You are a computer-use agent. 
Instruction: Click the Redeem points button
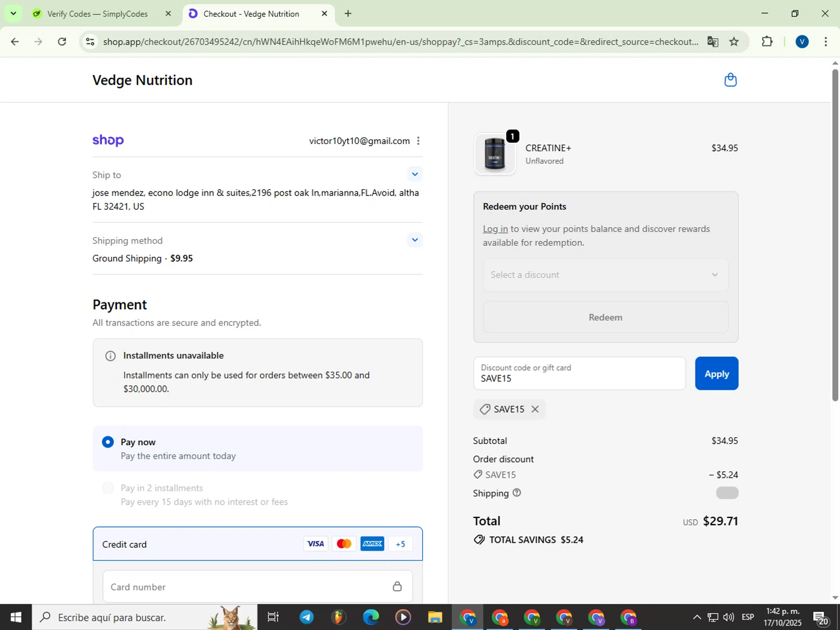click(x=605, y=318)
